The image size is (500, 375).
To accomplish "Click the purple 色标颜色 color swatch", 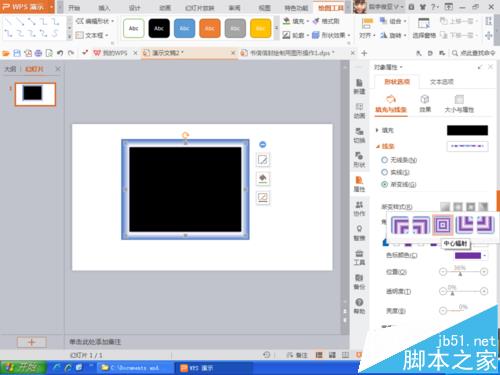I will [x=468, y=256].
